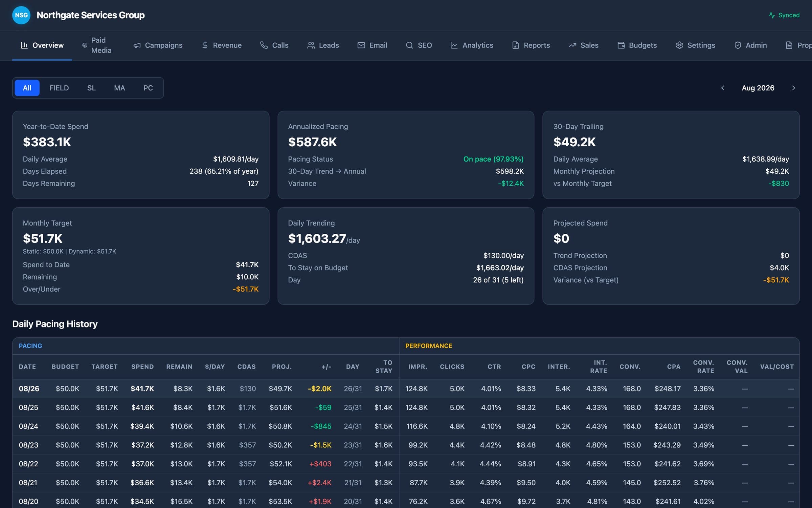Go to previous month with left chevron
Screen dimensions: 812x508
coord(723,88)
